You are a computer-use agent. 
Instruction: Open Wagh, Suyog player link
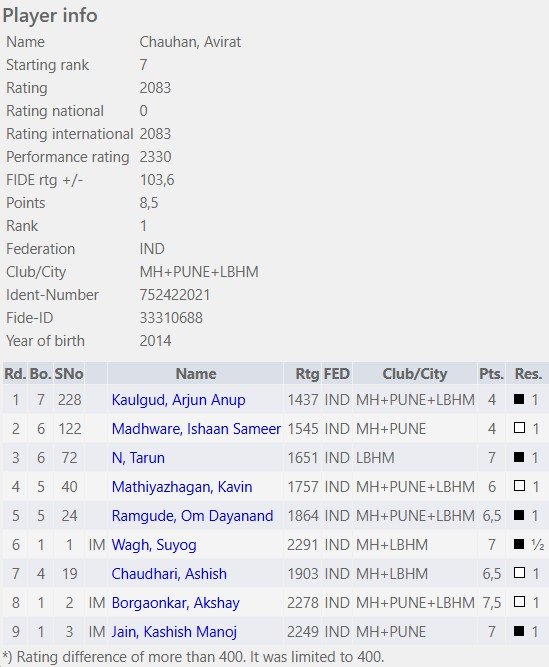tap(154, 545)
